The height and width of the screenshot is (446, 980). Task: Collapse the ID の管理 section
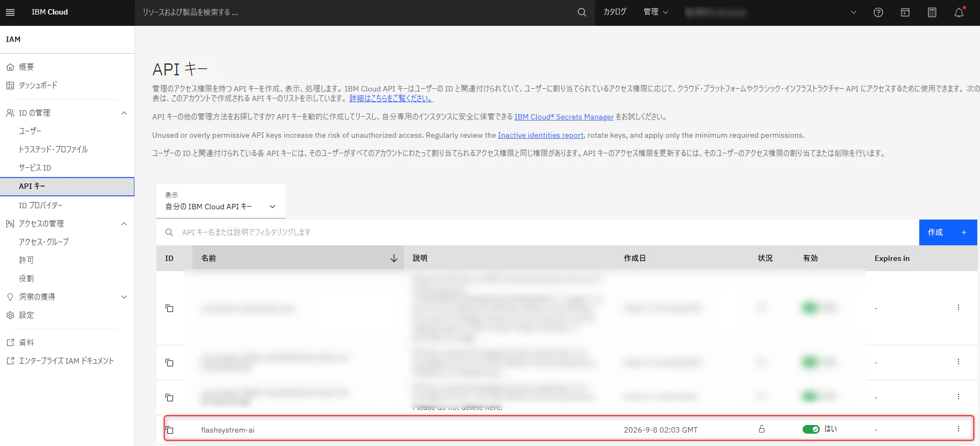[x=124, y=113]
